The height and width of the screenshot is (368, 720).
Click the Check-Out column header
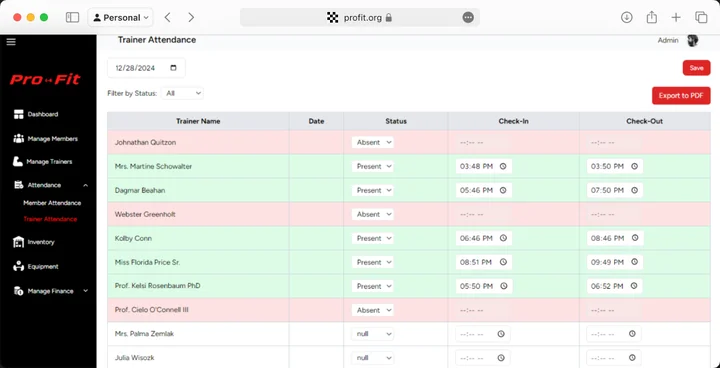tap(644, 121)
